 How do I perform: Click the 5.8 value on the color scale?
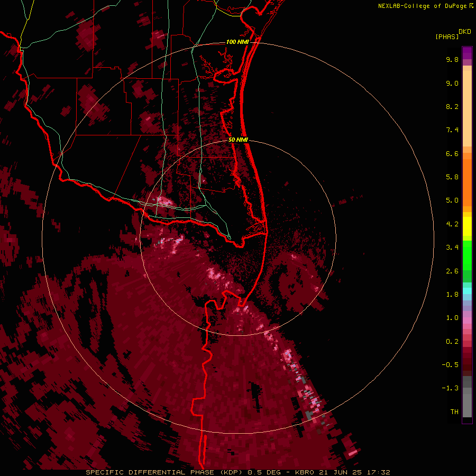point(452,177)
